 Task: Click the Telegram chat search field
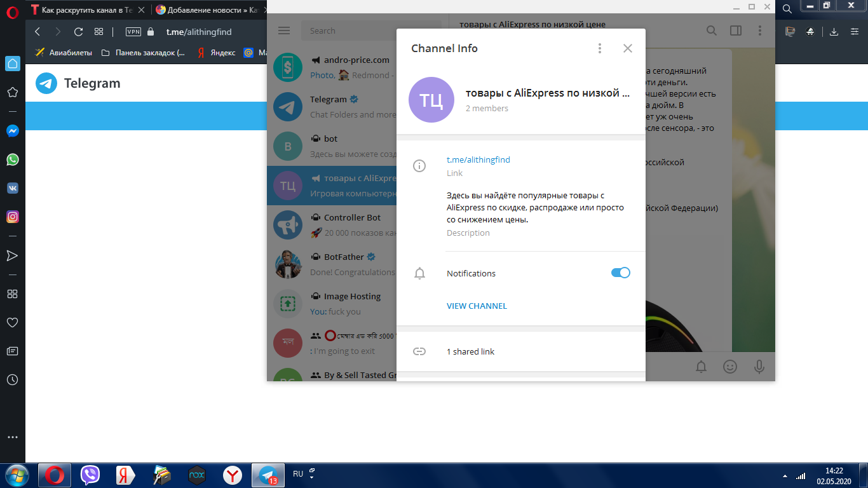coord(346,30)
